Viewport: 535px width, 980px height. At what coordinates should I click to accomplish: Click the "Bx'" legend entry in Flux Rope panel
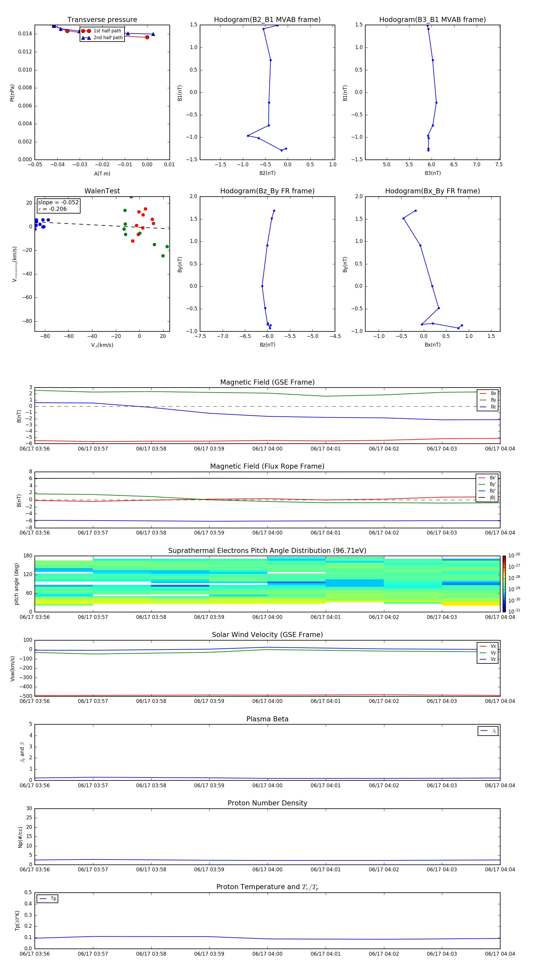(487, 478)
